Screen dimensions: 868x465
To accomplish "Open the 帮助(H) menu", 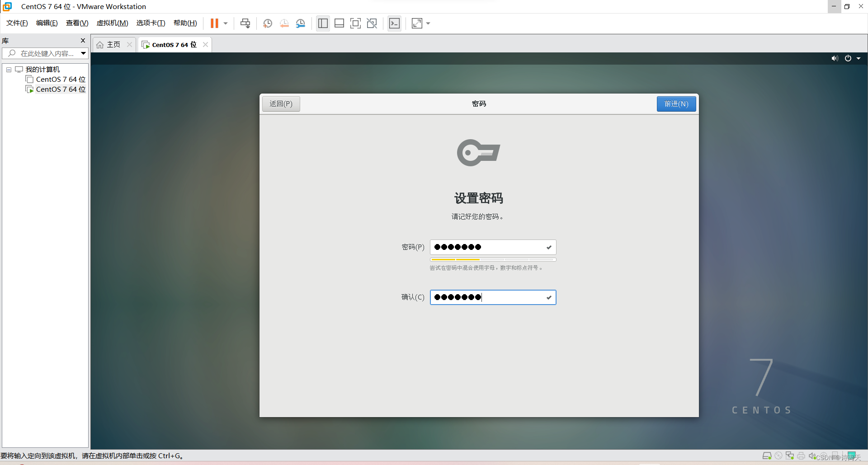I will pyautogui.click(x=185, y=23).
